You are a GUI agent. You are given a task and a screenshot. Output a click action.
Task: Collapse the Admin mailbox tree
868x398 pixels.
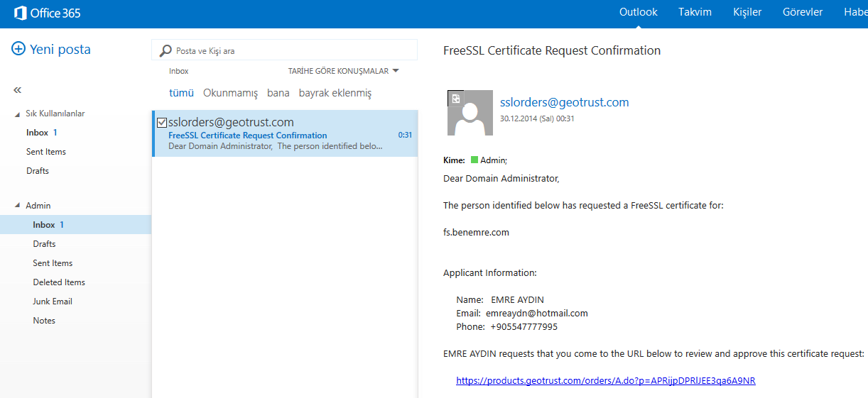point(18,206)
